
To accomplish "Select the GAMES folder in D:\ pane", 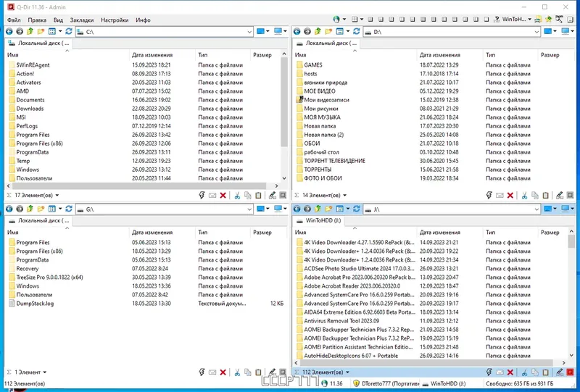I will (313, 64).
